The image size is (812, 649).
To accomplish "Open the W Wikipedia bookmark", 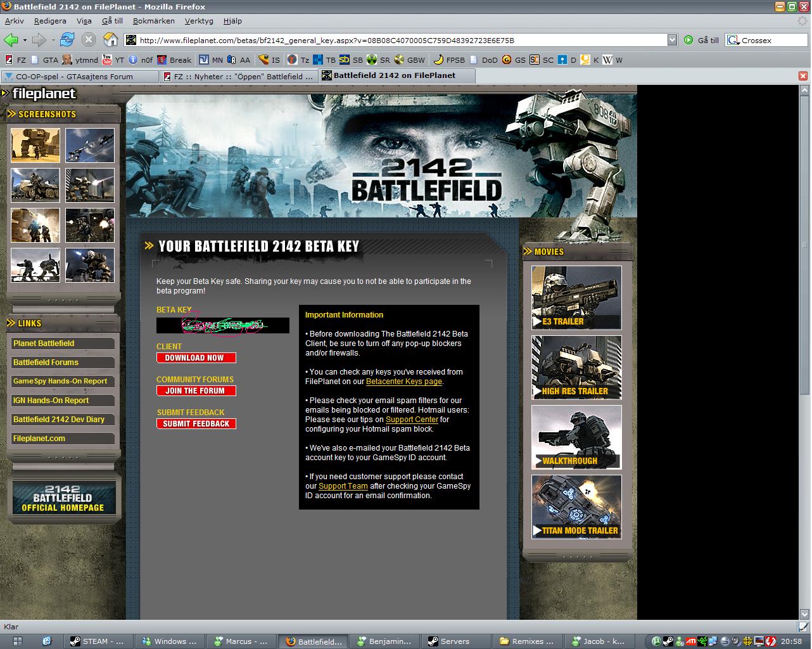I will [x=612, y=60].
